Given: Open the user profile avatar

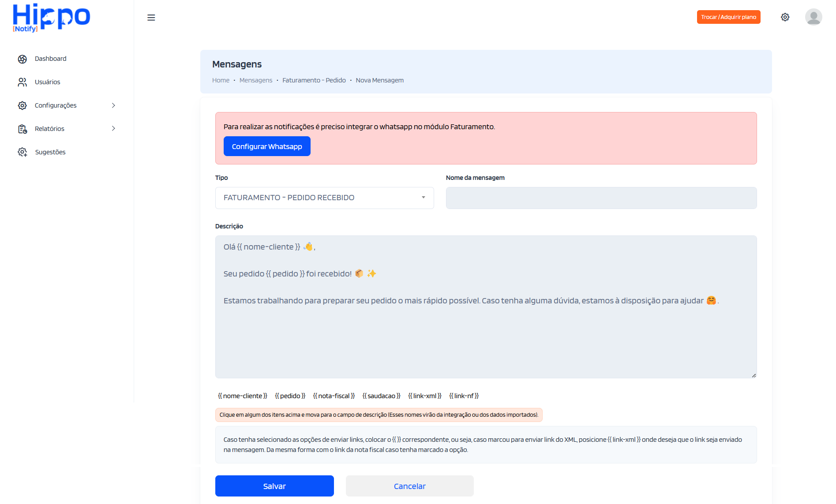Looking at the screenshot, I should click(x=814, y=17).
